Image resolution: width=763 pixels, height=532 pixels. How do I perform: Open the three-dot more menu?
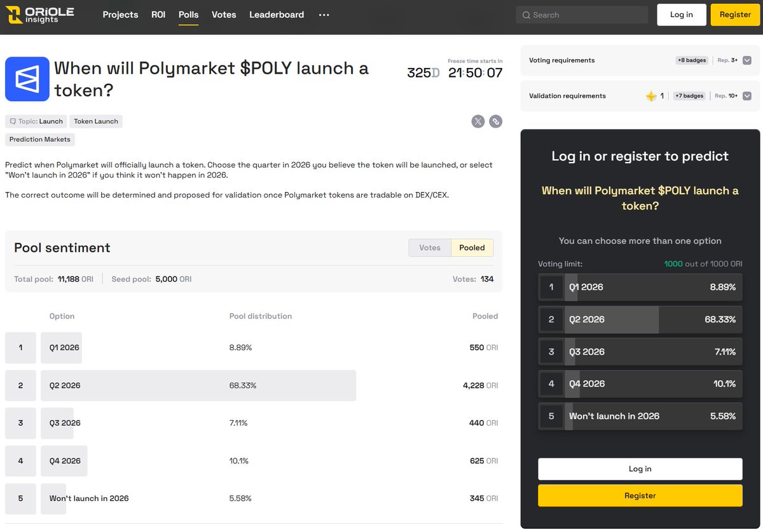(x=324, y=15)
